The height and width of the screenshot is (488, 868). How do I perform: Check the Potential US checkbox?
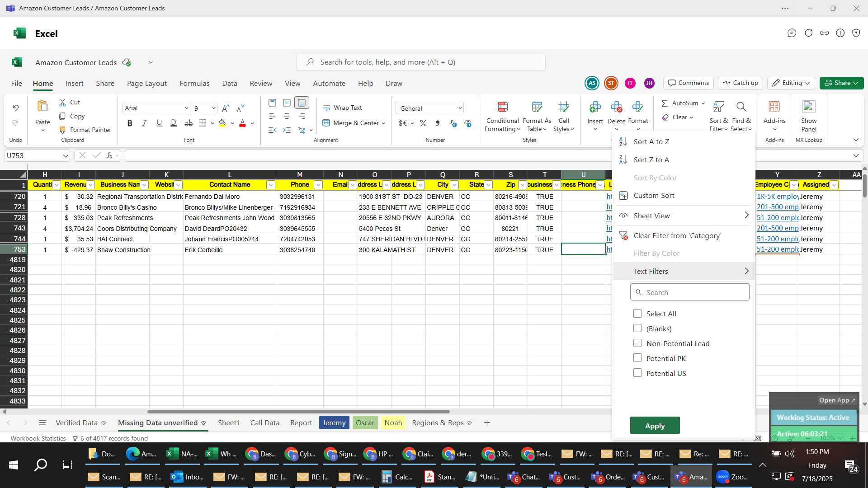pyautogui.click(x=637, y=373)
